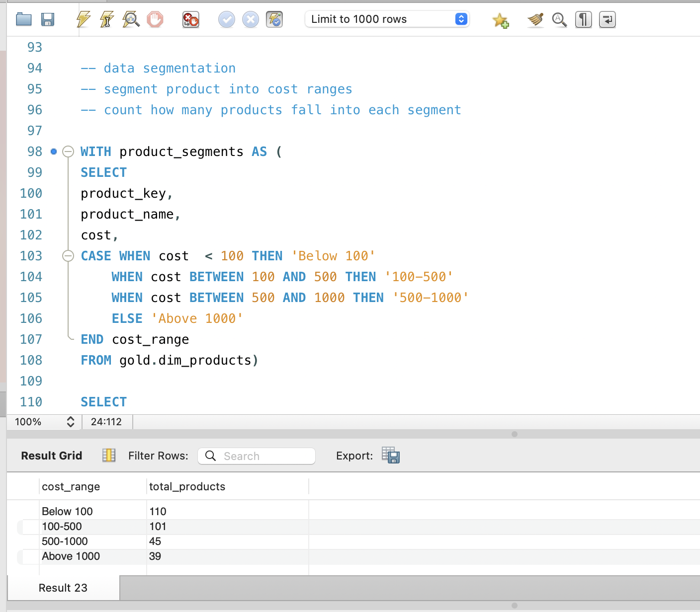700x612 pixels.
Task: Run Explain plan magnifier lightning icon
Action: click(131, 20)
